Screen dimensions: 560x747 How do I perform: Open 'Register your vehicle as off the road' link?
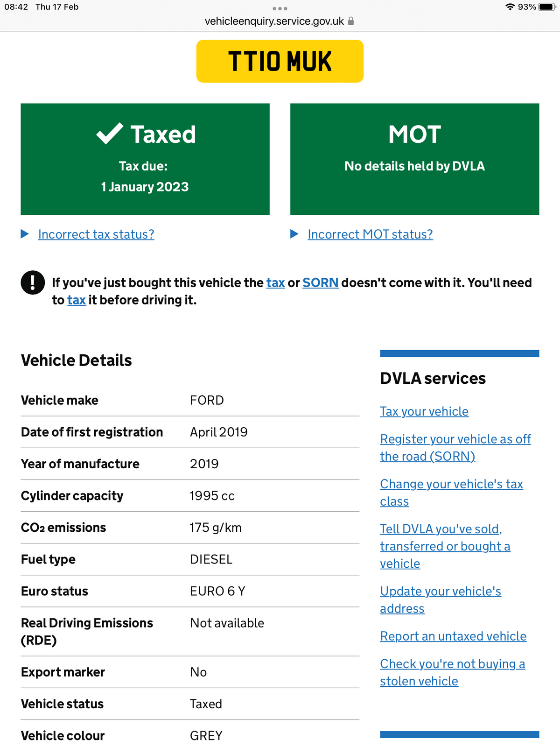pyautogui.click(x=455, y=447)
